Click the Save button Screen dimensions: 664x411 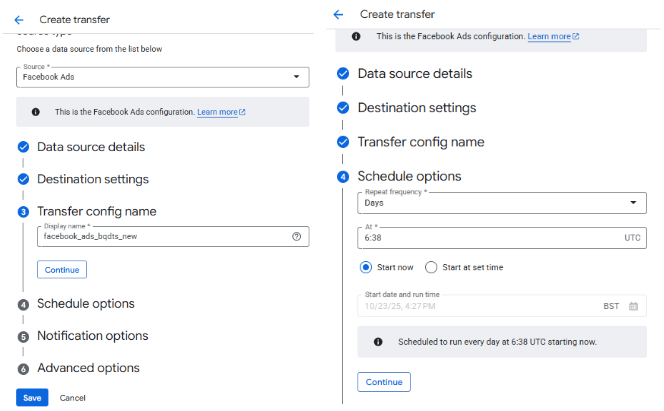coord(32,397)
